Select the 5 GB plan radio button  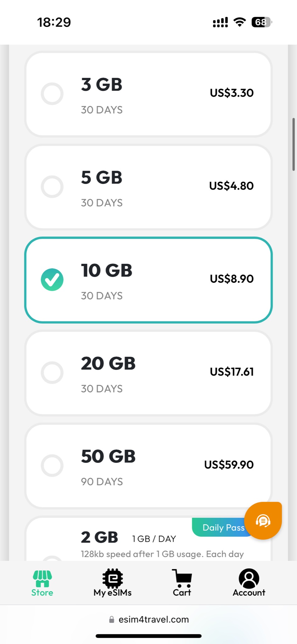coord(52,186)
